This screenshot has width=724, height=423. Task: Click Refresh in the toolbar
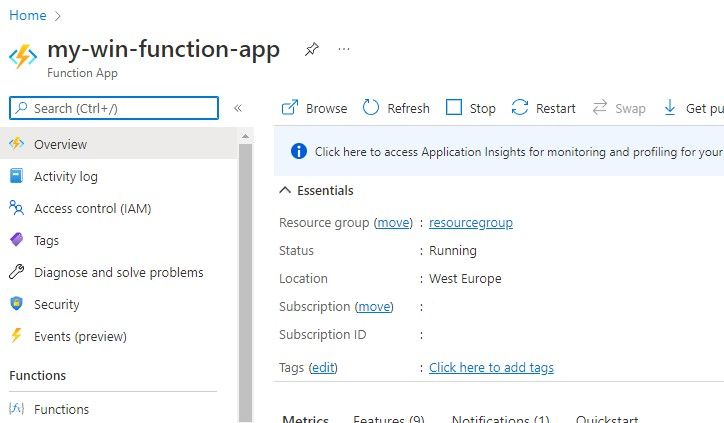click(x=396, y=108)
